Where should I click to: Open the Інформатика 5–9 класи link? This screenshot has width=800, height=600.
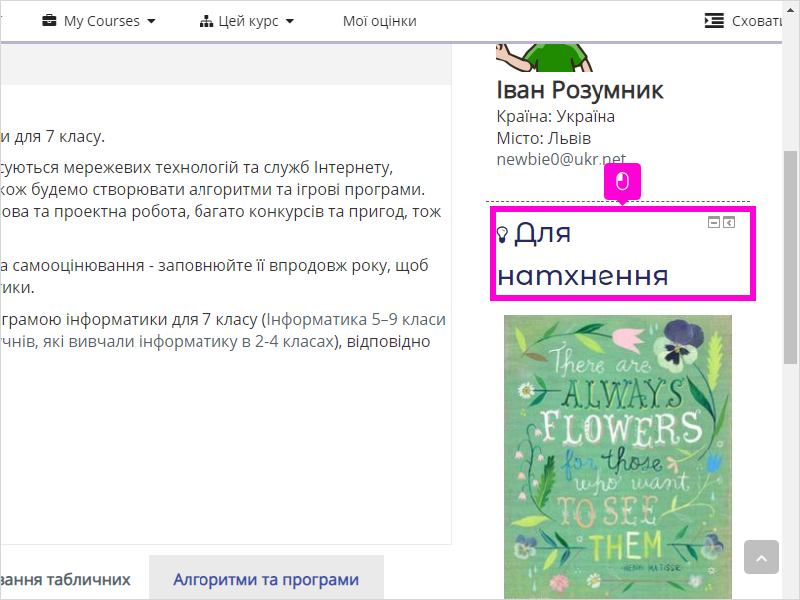356,319
